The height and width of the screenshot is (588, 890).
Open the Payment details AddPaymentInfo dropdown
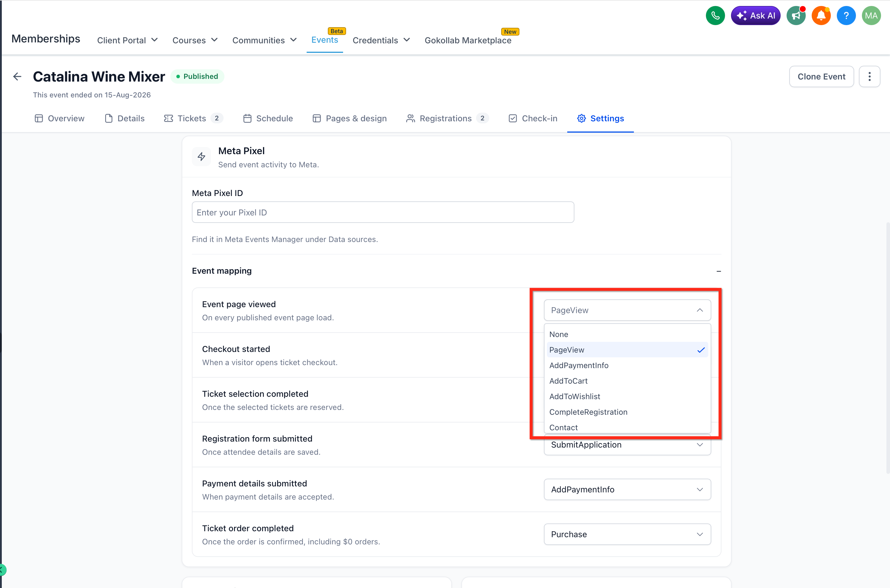pos(628,489)
